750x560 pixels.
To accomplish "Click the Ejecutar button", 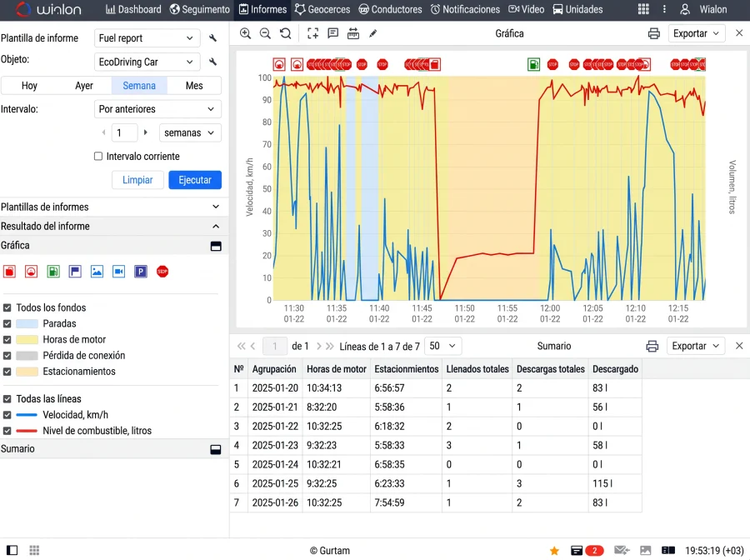I will 195,180.
